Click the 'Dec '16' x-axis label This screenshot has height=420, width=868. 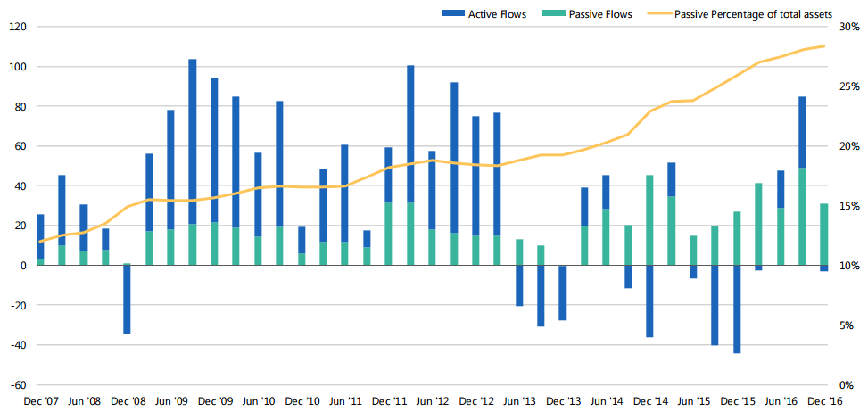(824, 402)
